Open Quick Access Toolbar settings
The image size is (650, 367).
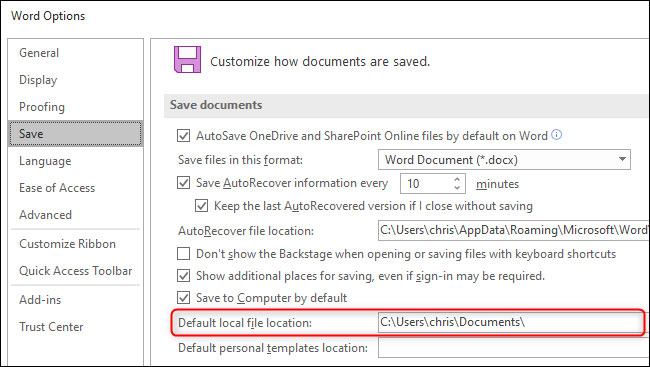(x=75, y=270)
